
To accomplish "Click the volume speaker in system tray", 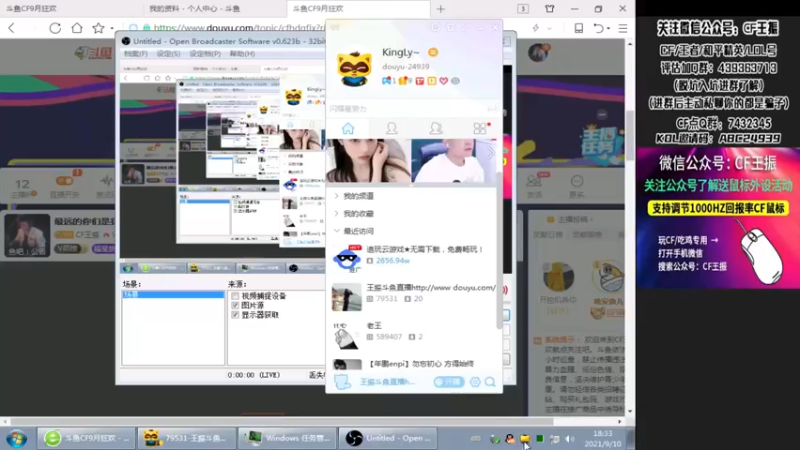I will pos(570,439).
